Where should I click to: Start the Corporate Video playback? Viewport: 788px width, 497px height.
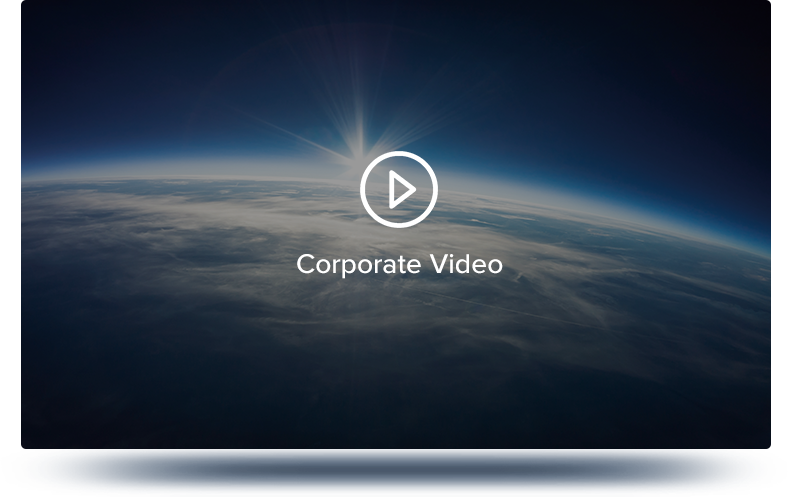click(400, 189)
